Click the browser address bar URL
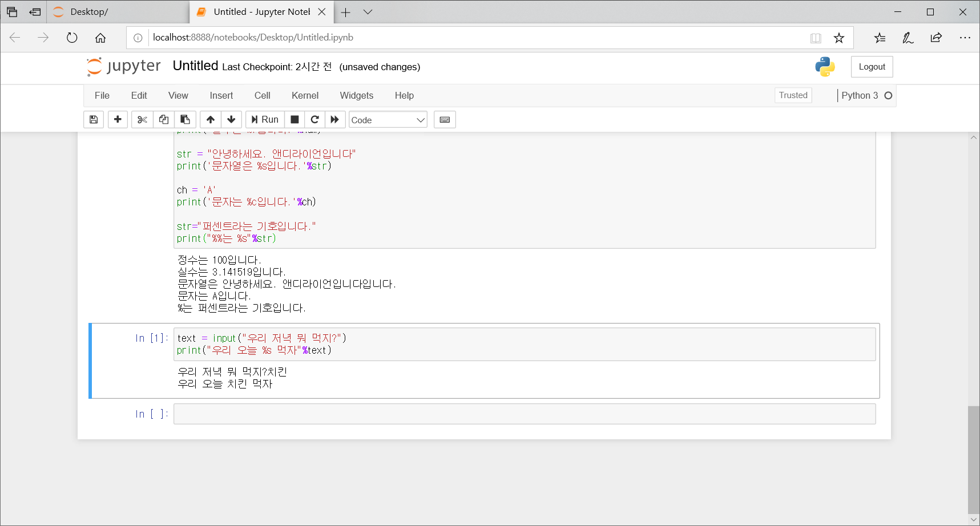980x526 pixels. pyautogui.click(x=253, y=37)
